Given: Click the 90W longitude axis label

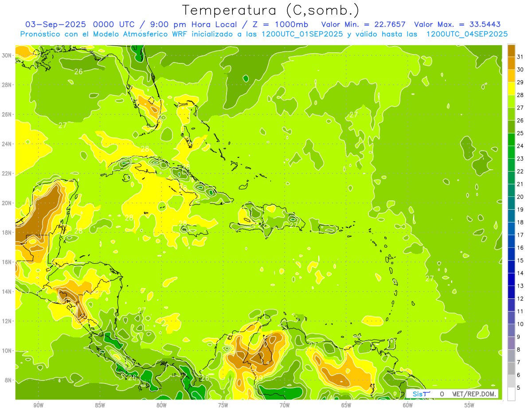Looking at the screenshot, I should (x=39, y=405).
